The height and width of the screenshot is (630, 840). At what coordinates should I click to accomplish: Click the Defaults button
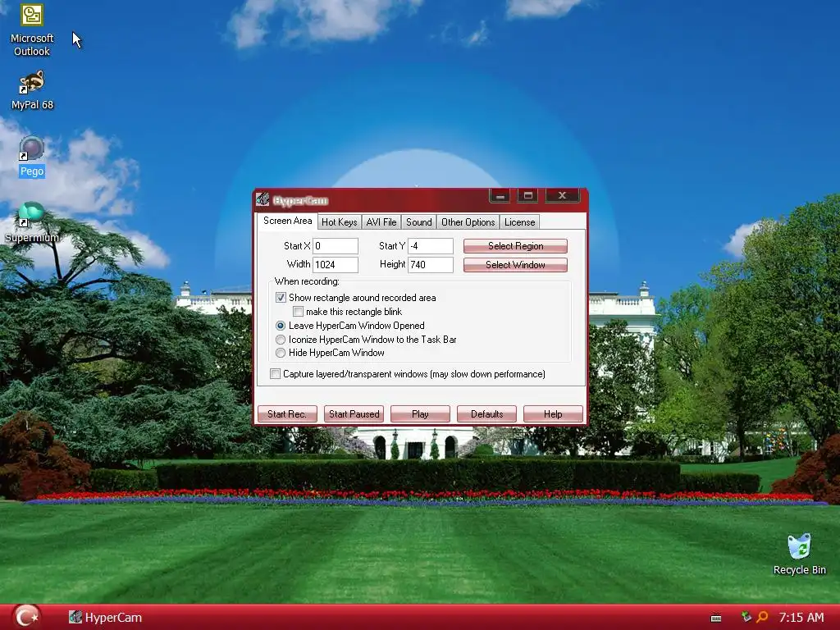pyautogui.click(x=486, y=414)
